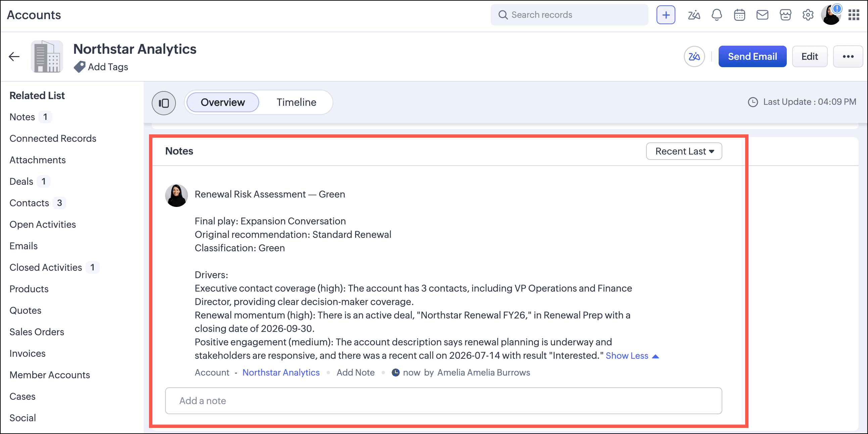Toggle the related list sidebar panel
This screenshot has height=434, width=868.
tap(164, 103)
